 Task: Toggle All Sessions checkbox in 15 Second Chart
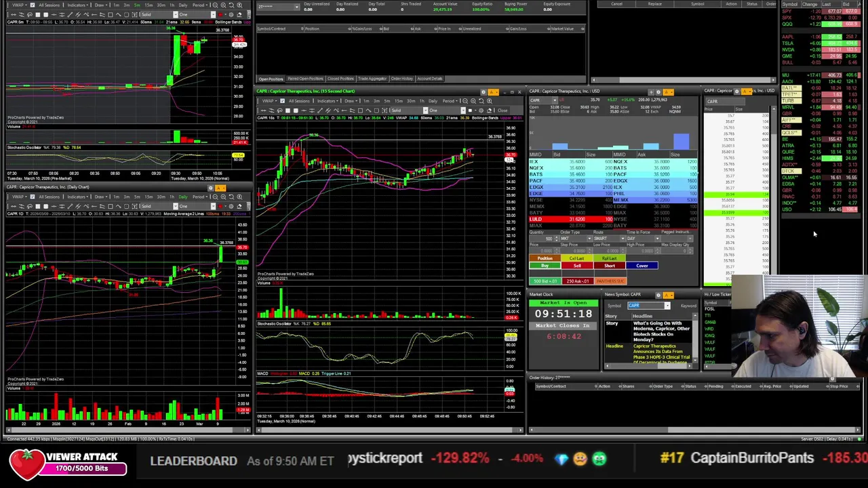tap(283, 101)
